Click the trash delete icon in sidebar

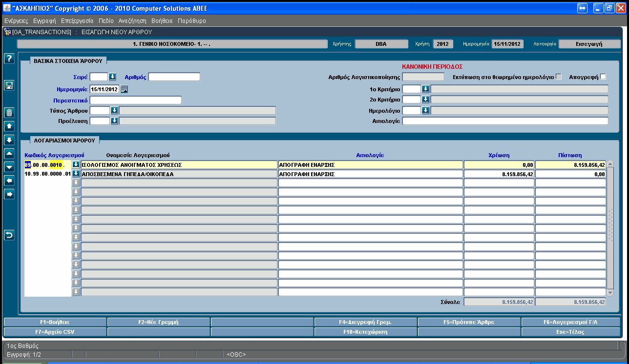tap(9, 113)
